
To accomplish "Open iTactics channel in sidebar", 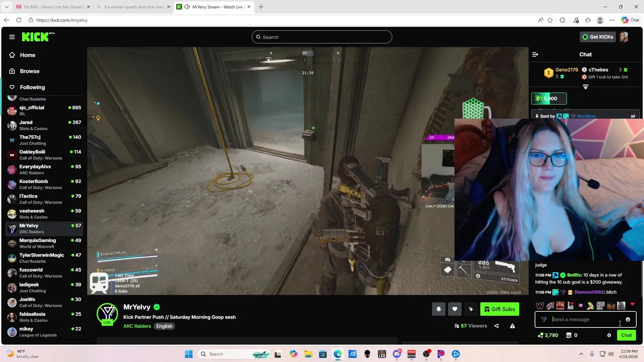I will tap(44, 199).
